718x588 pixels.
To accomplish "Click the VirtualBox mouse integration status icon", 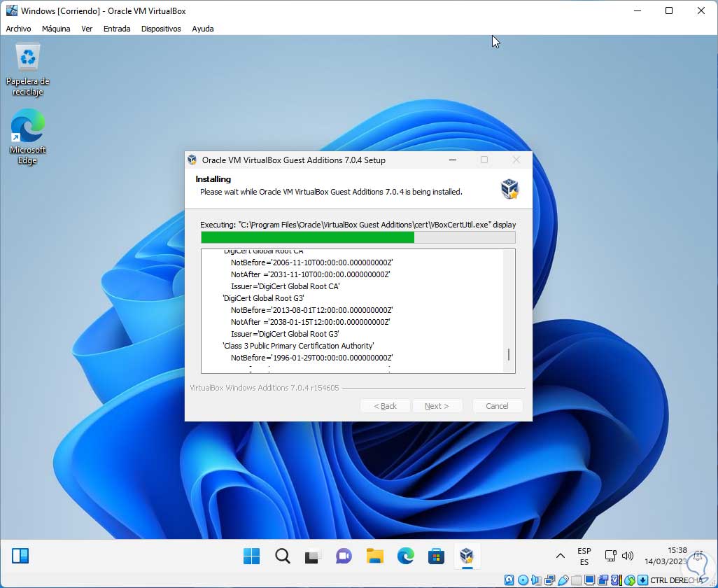I will click(630, 580).
